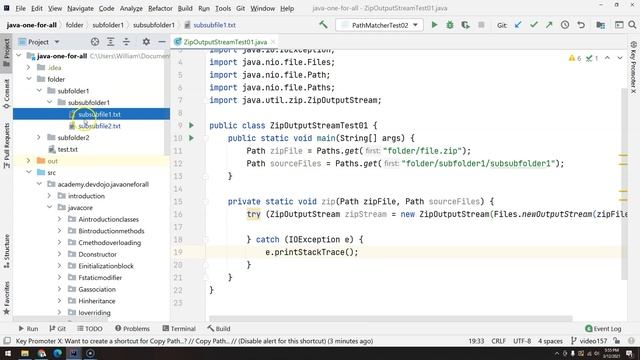Run with coverage icon in toolbar
Viewport: 640px width, 360px height.
(465, 25)
